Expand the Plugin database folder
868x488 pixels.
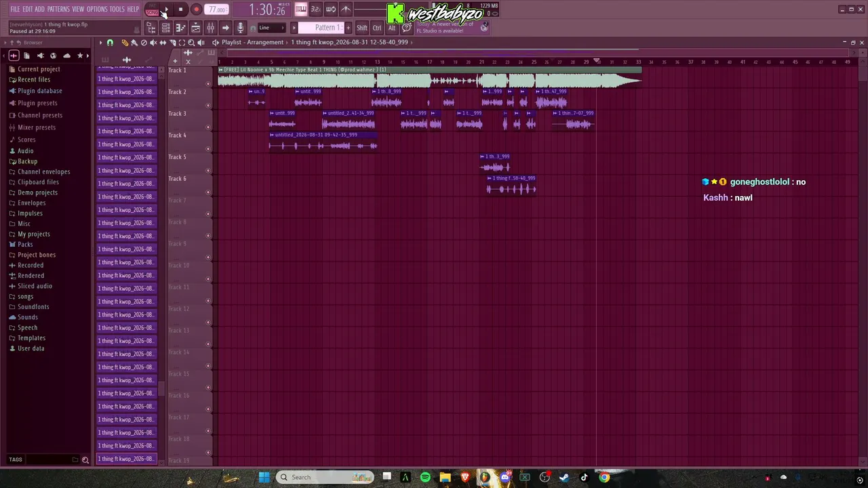pyautogui.click(x=40, y=91)
